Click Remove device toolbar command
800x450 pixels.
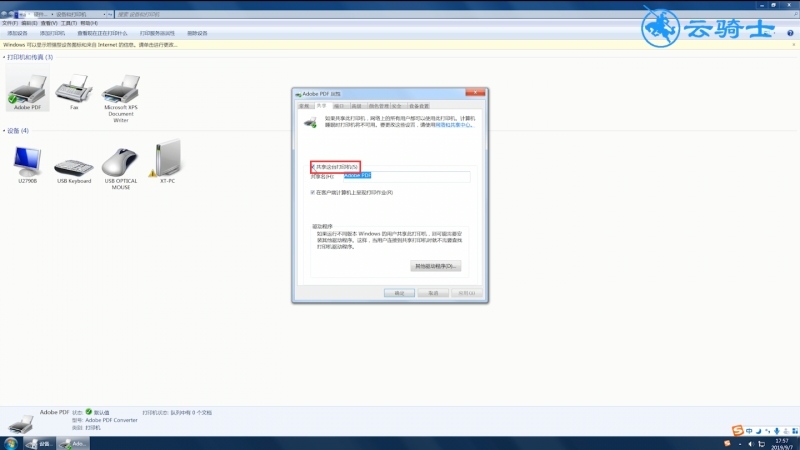tap(197, 33)
